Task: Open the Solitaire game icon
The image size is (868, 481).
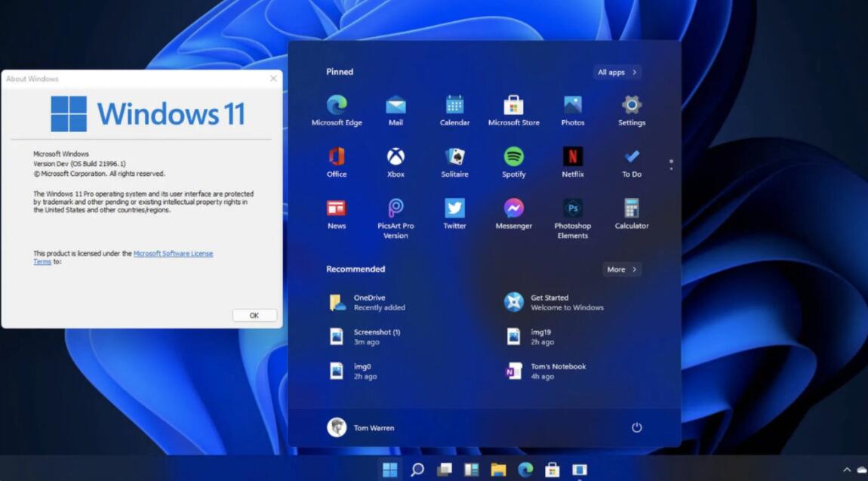Action: point(454,157)
